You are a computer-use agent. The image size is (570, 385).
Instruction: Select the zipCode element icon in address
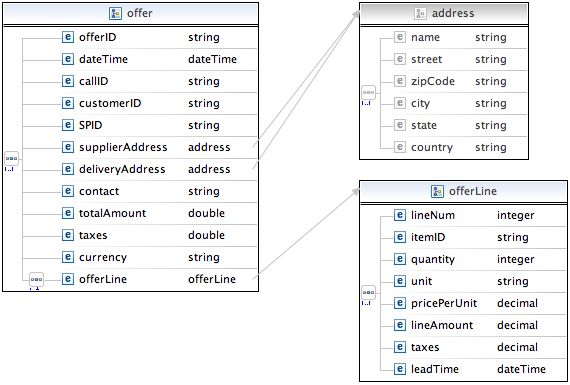click(400, 81)
